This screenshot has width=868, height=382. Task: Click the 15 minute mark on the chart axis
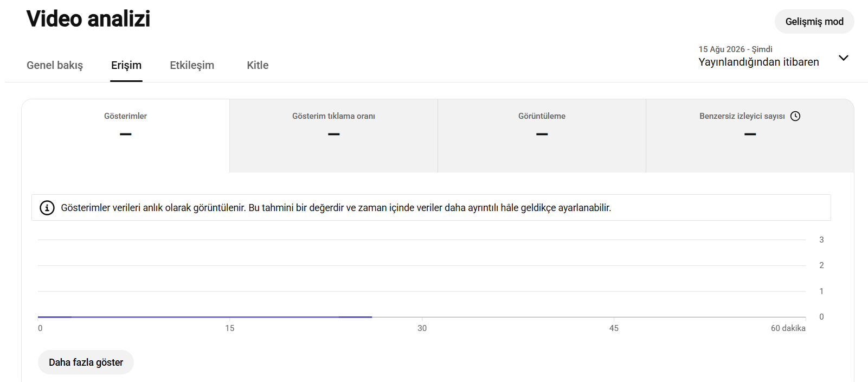pyautogui.click(x=230, y=328)
